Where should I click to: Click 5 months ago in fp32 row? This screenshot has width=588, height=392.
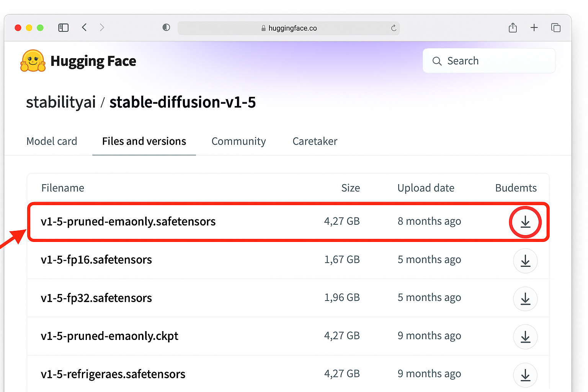[429, 297]
